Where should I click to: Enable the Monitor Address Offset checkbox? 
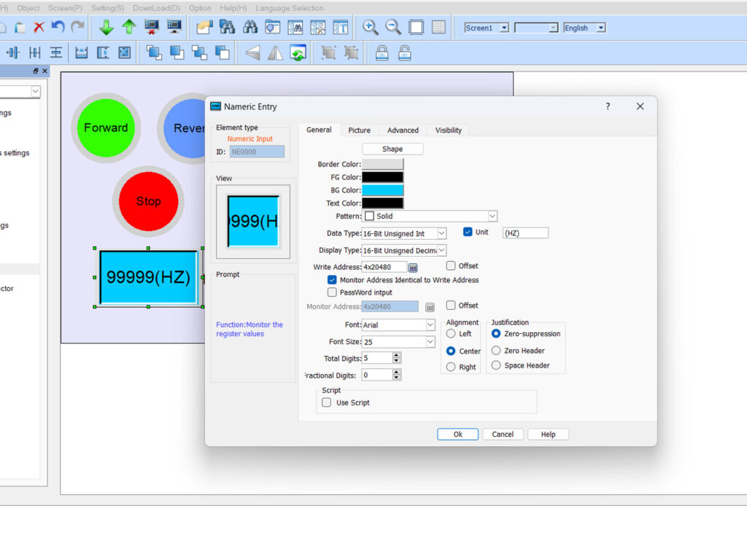point(451,306)
